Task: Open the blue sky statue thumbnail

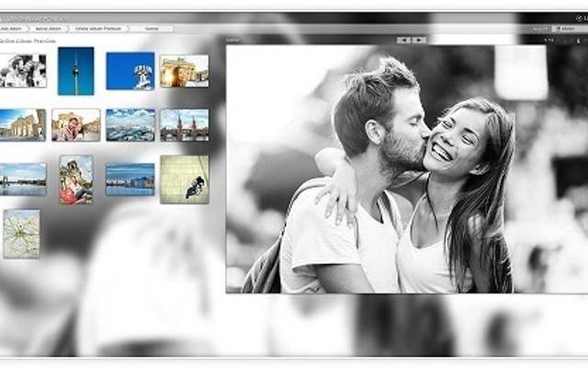Action: click(130, 71)
